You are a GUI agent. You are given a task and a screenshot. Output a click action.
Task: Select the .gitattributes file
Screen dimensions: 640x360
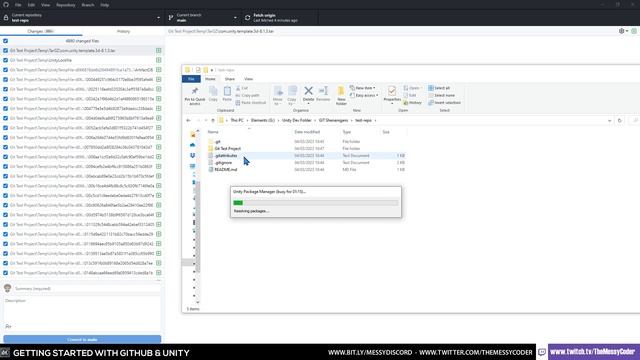click(x=226, y=156)
